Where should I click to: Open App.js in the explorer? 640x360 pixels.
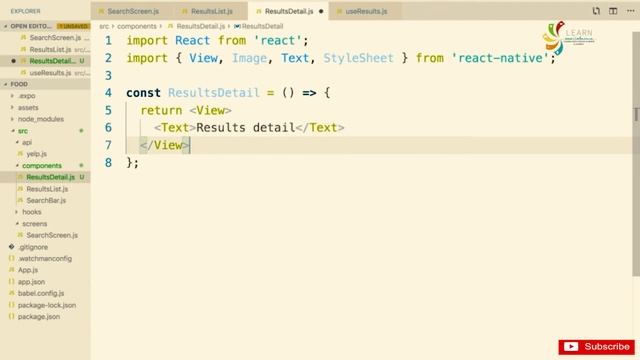click(x=27, y=270)
